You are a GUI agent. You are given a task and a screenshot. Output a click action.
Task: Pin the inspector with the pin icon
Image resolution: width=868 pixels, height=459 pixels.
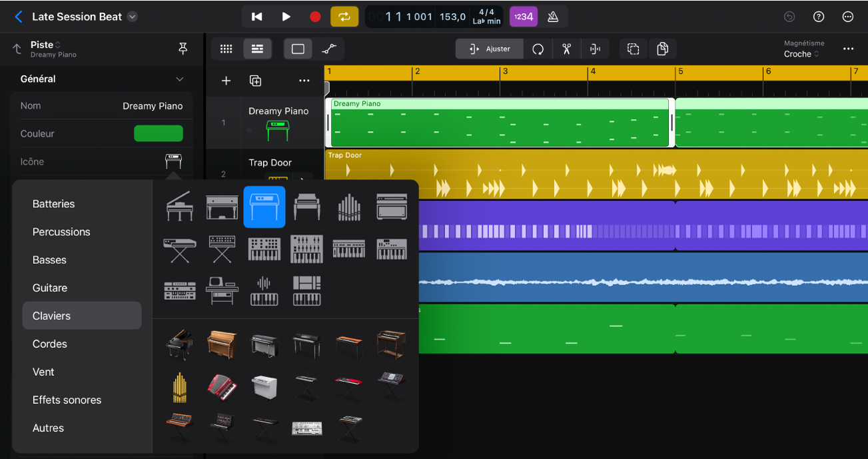pyautogui.click(x=183, y=49)
